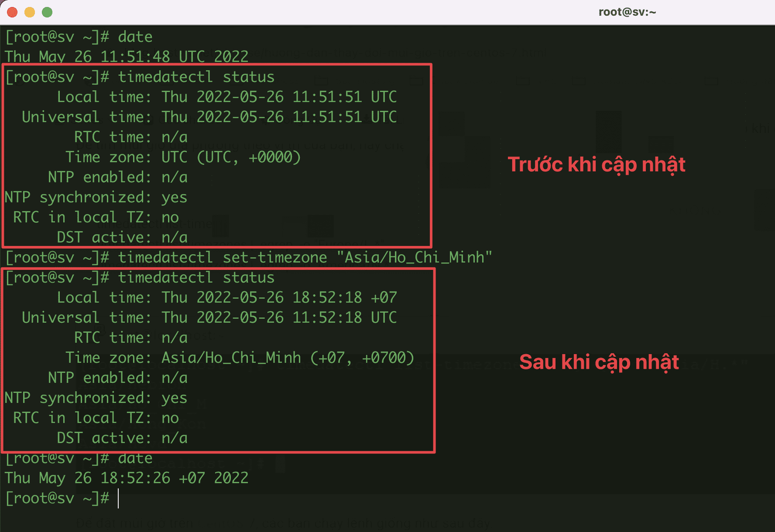Click date output 'Thu May 26 11:51:48 UTC'
The width and height of the screenshot is (775, 532).
tap(127, 57)
